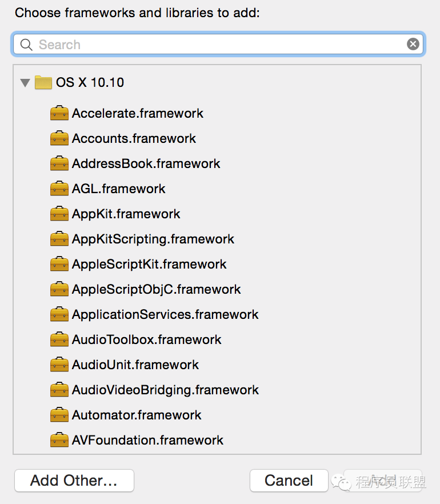Select AudioUnit.framework in the list

coord(135,365)
